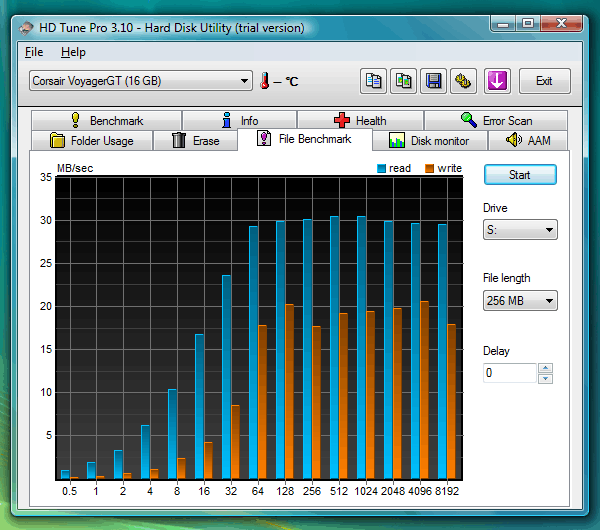The width and height of the screenshot is (600, 530).
Task: Click the HD Tune title bar icon
Action: [26, 28]
